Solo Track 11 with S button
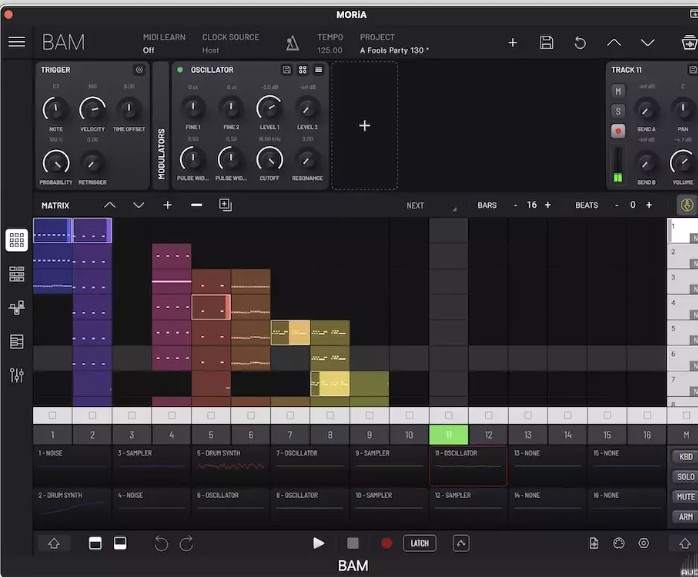 pos(618,111)
